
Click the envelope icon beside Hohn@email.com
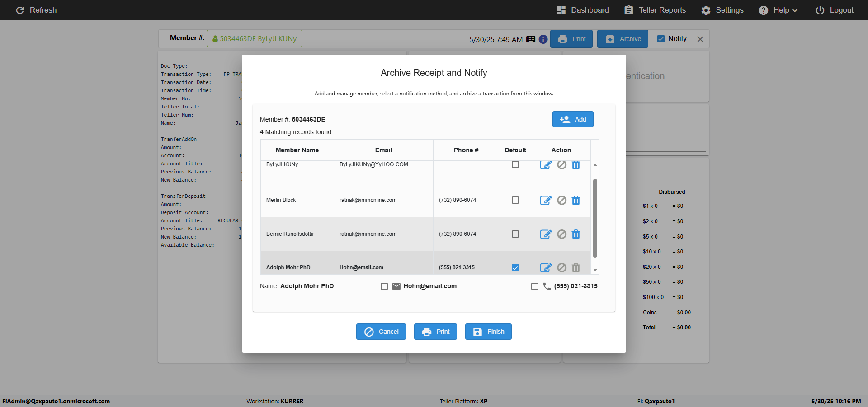pos(396,286)
